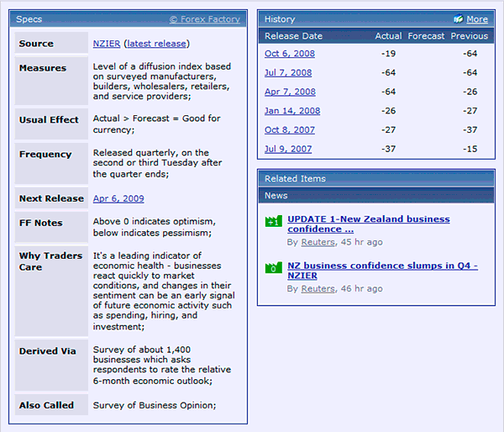Viewport: 504px width, 432px height.
Task: Open the Jul 7, 2008 release date
Action: tap(288, 72)
